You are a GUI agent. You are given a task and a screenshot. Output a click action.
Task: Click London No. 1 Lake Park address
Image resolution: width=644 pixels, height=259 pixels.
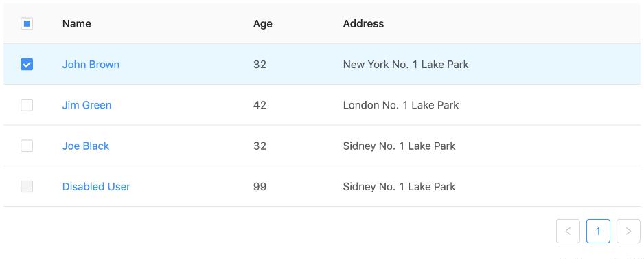[401, 105]
